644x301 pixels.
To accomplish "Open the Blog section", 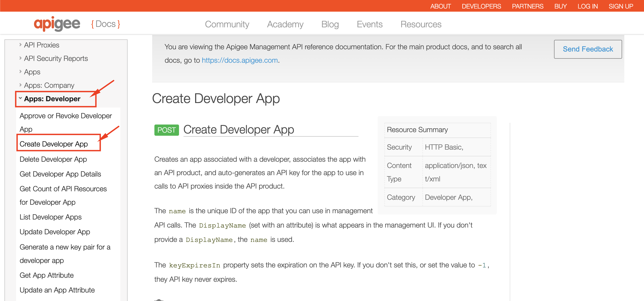I will point(330,24).
